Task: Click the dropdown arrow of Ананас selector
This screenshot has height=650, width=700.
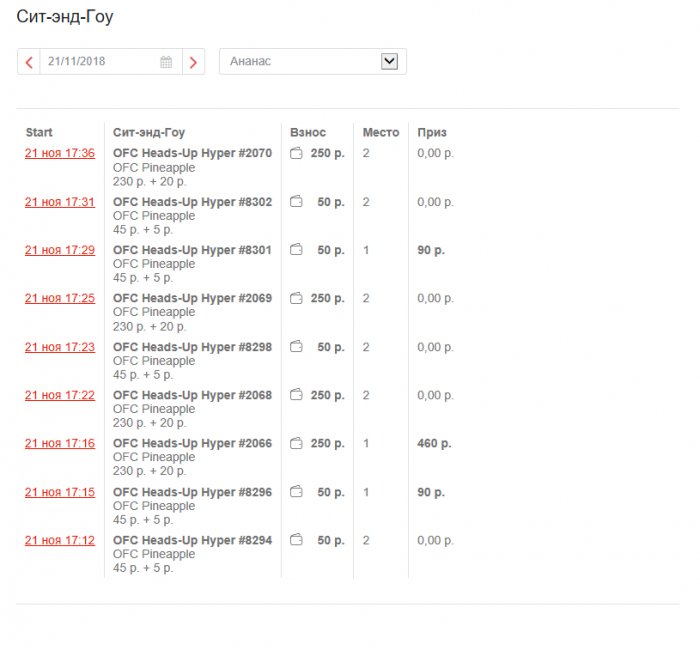Action: (x=389, y=61)
